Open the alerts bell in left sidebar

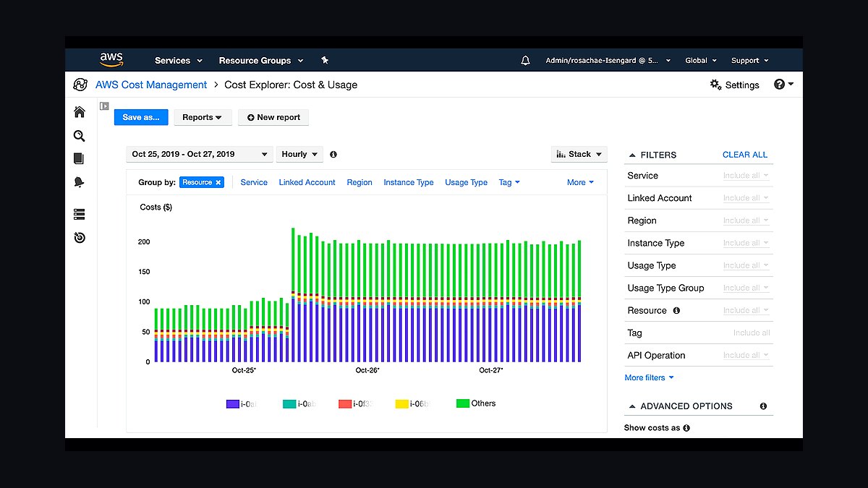[80, 182]
